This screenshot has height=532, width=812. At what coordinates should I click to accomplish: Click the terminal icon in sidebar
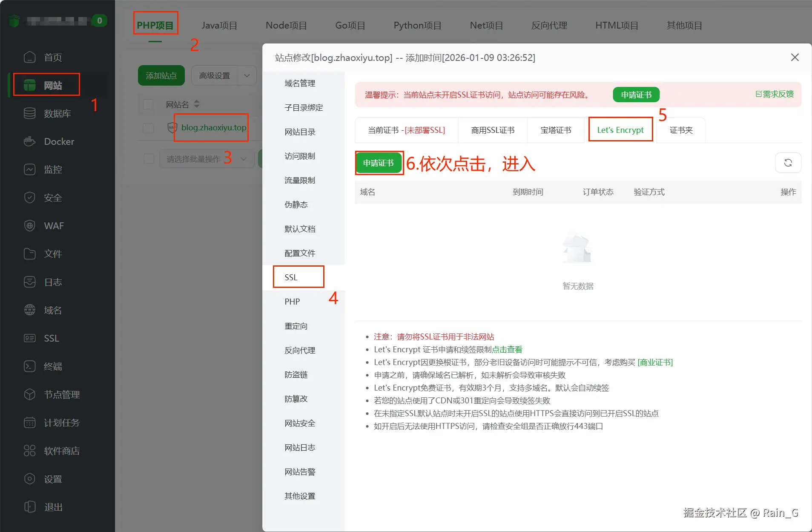(29, 366)
